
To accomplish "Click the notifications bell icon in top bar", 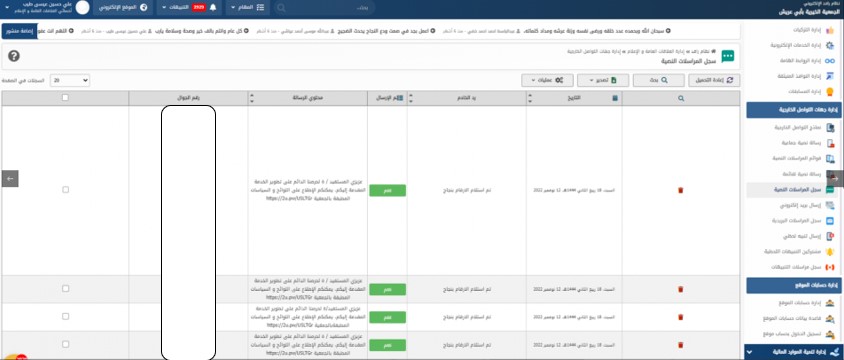I will click(x=213, y=8).
